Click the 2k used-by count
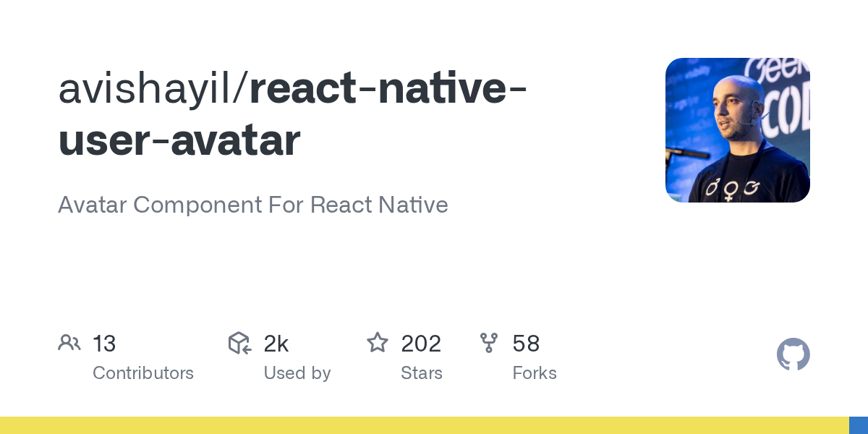Viewport: 868px width, 434px height. (x=276, y=344)
